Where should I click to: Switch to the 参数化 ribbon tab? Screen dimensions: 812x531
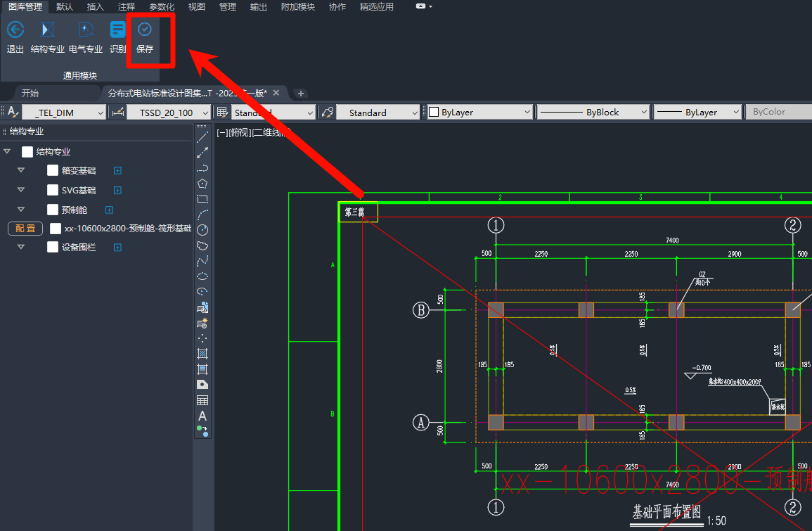pyautogui.click(x=162, y=7)
